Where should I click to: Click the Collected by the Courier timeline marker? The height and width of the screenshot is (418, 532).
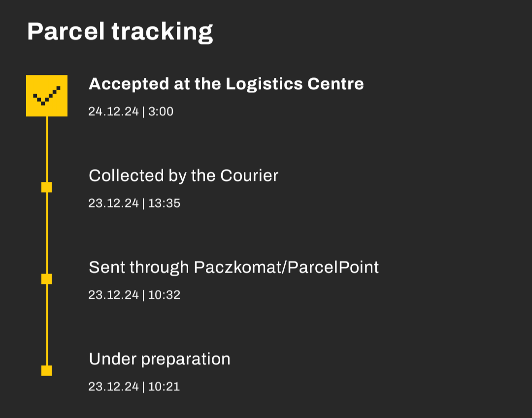[x=47, y=187]
